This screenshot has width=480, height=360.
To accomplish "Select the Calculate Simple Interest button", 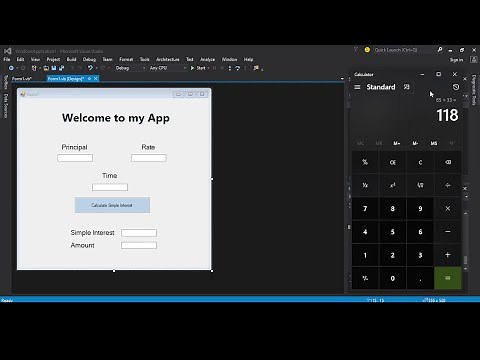I will (x=112, y=205).
